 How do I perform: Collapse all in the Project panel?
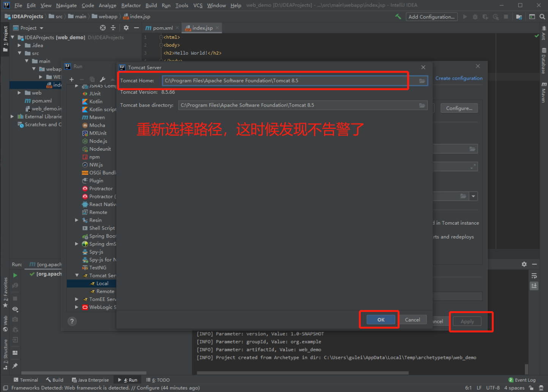pos(113,28)
